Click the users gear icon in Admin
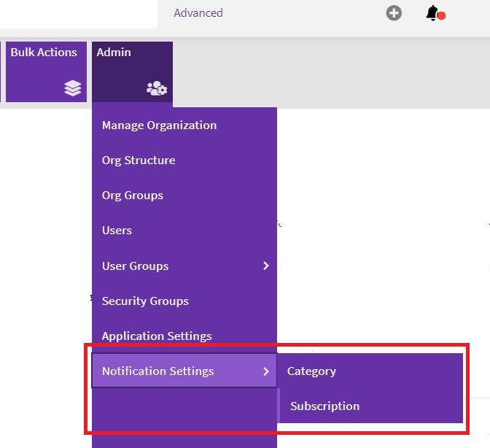The width and height of the screenshot is (490, 448). pos(157,89)
